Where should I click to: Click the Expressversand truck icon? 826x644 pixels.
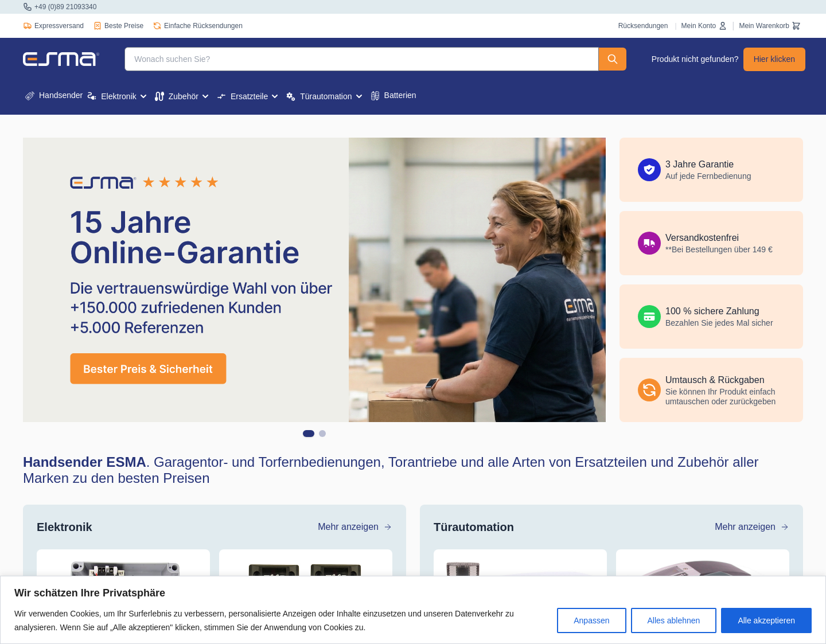pyautogui.click(x=28, y=26)
